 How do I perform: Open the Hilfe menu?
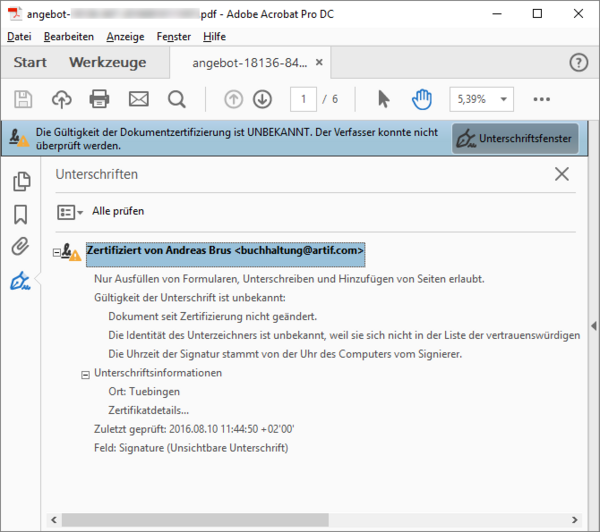(214, 37)
